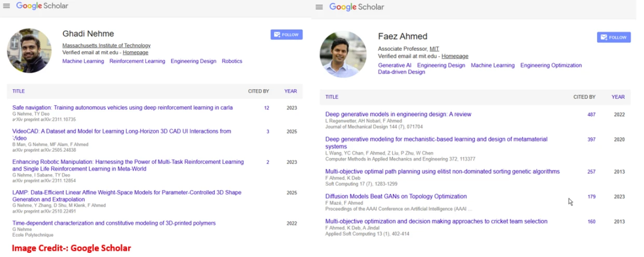Image resolution: width=644 pixels, height=257 pixels.
Task: Click Faez Ahmed's profile photo
Action: pos(343,54)
